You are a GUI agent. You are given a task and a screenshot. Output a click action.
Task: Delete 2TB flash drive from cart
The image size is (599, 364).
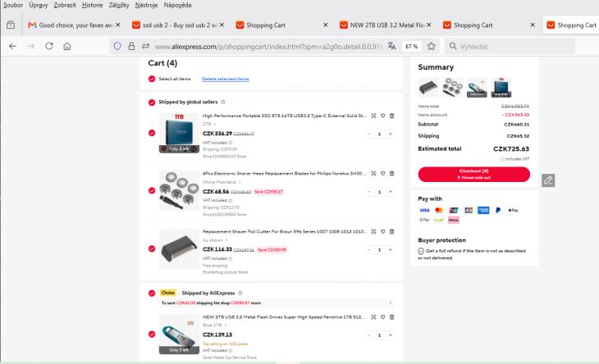pos(392,317)
